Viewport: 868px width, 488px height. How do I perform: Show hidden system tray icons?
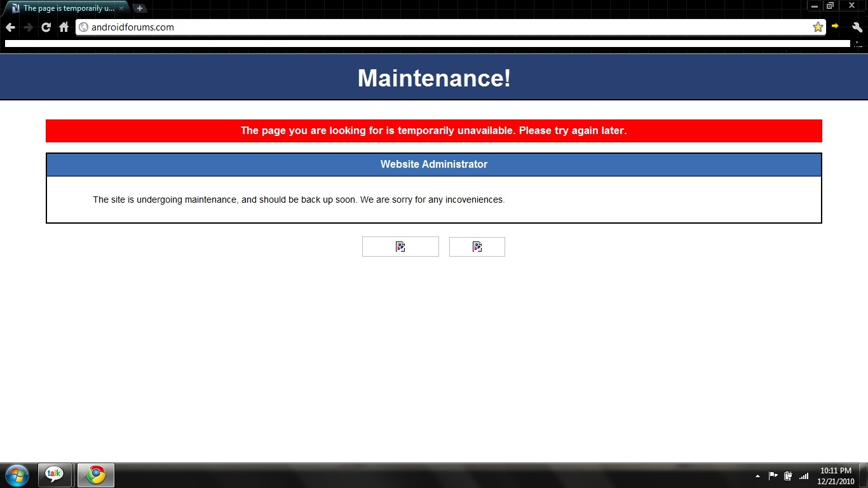(757, 476)
